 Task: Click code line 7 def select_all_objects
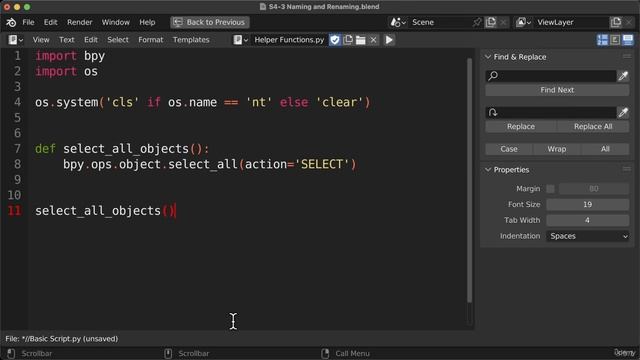point(122,149)
